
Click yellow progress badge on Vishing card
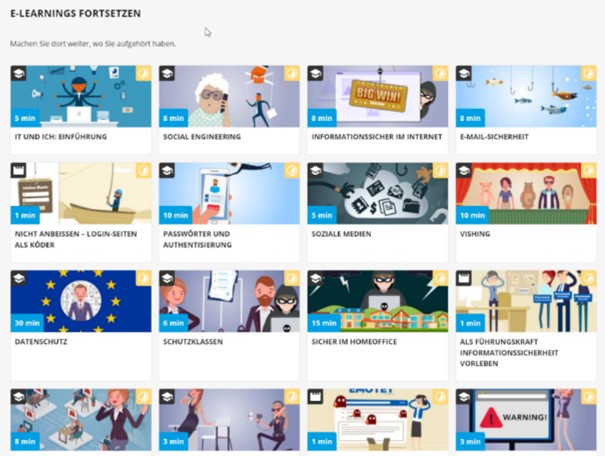click(589, 170)
